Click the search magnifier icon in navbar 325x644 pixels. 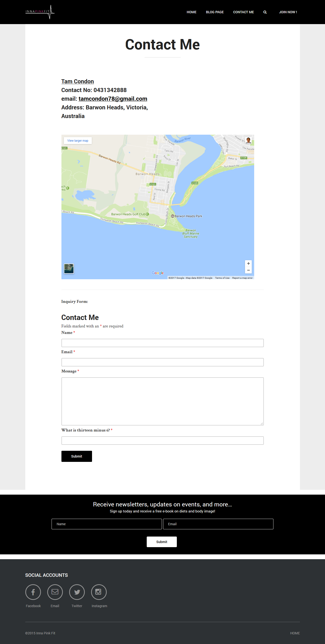pos(265,12)
